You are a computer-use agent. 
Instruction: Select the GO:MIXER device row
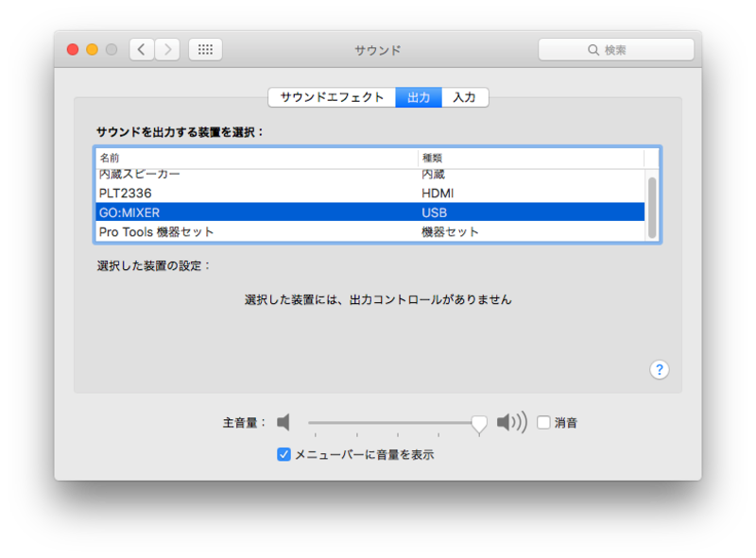pyautogui.click(x=369, y=212)
